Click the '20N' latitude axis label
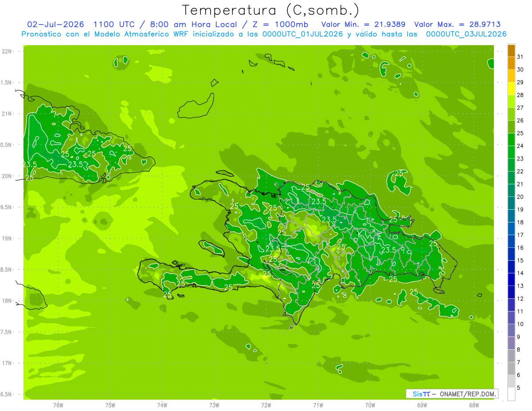The width and height of the screenshot is (532, 411). point(7,176)
